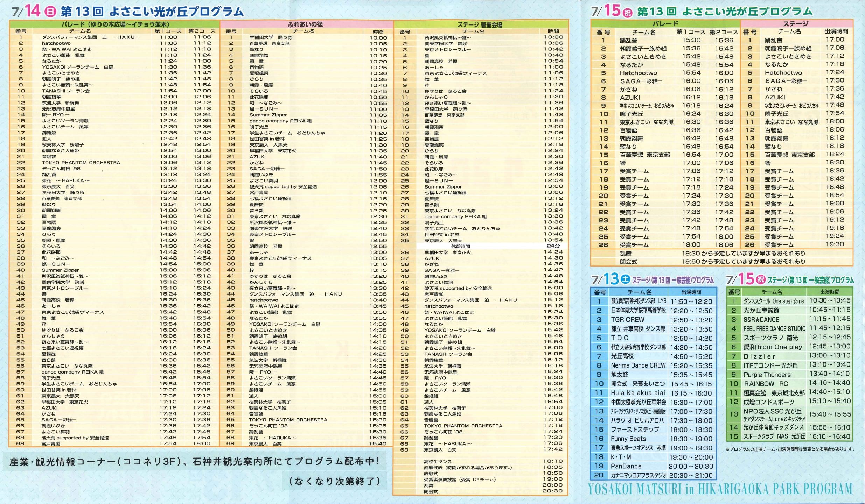Click the 7/15 ステージ 一般芸能 プログラム heading
The image size is (865, 504).
(x=790, y=279)
